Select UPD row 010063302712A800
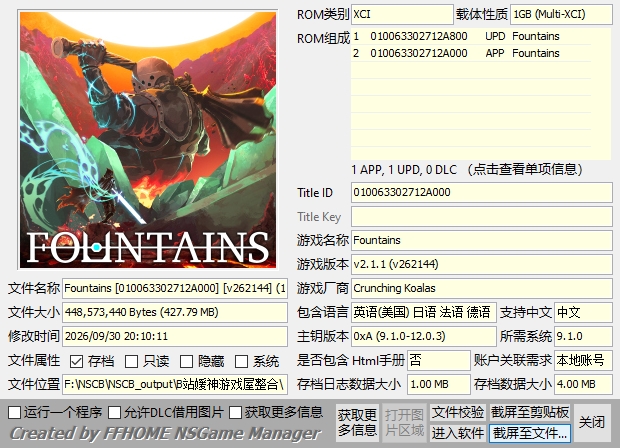Screen dimensions: 620x448 (x=471, y=36)
